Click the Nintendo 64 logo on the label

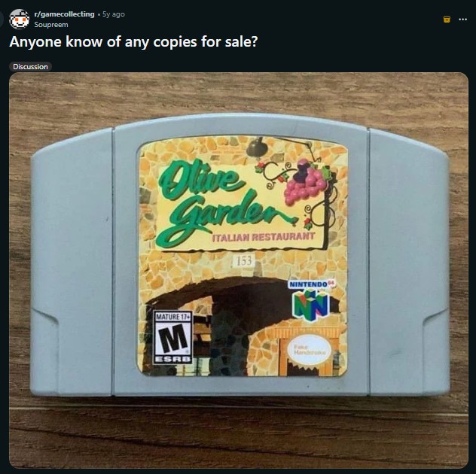point(312,300)
